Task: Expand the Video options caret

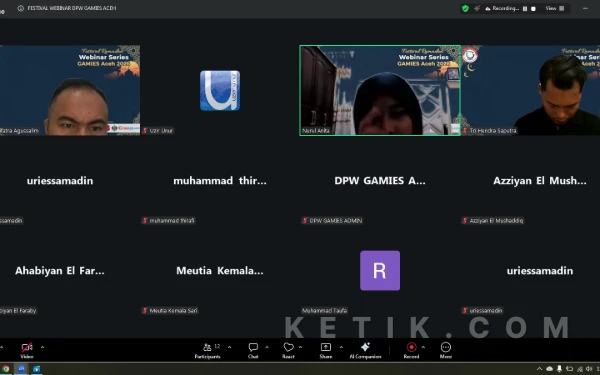Action: (x=42, y=347)
